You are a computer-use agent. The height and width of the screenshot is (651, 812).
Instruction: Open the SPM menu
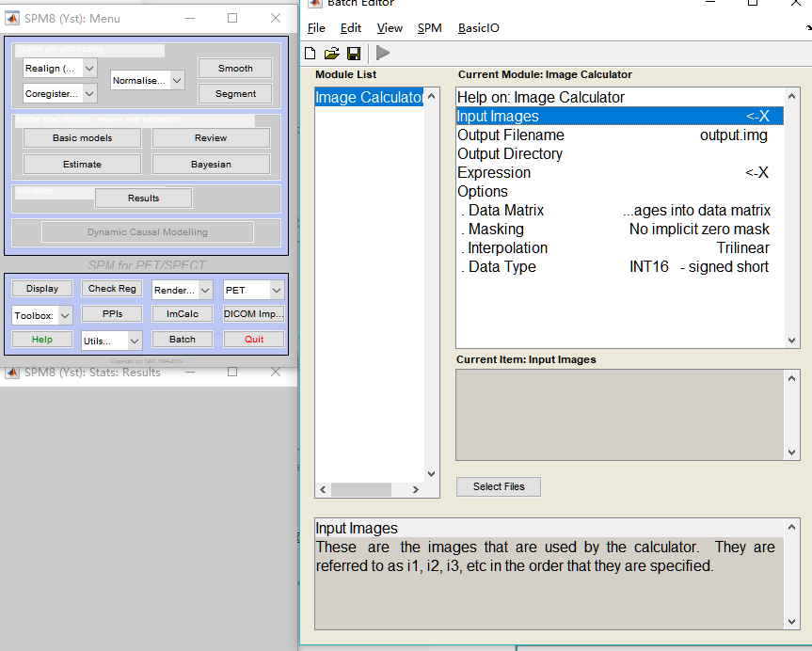[x=429, y=28]
